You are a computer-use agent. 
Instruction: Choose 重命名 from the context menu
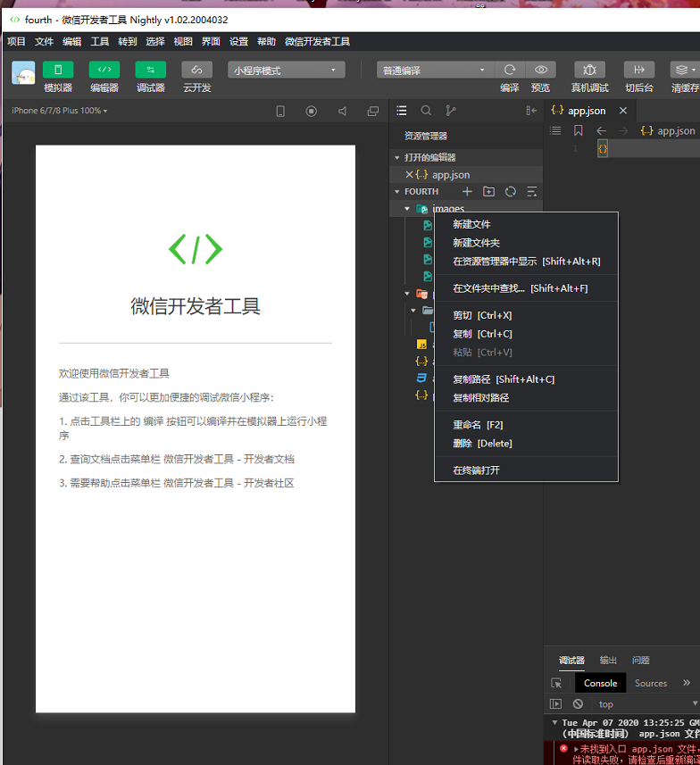(x=526, y=425)
